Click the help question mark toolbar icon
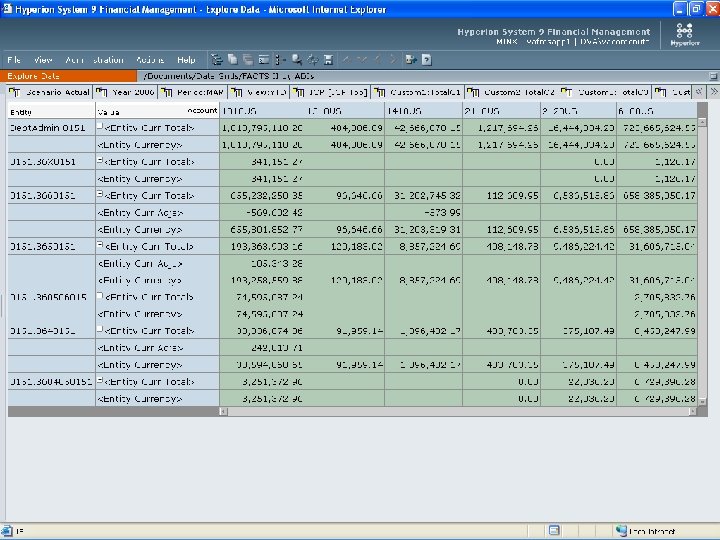The height and width of the screenshot is (540, 720). [427, 60]
